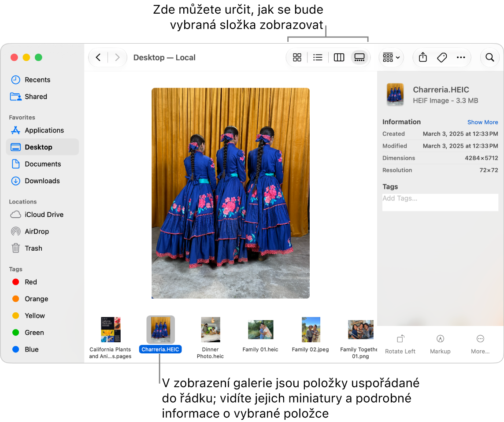
Task: Click the large Charreria gallery preview image
Action: (x=230, y=193)
